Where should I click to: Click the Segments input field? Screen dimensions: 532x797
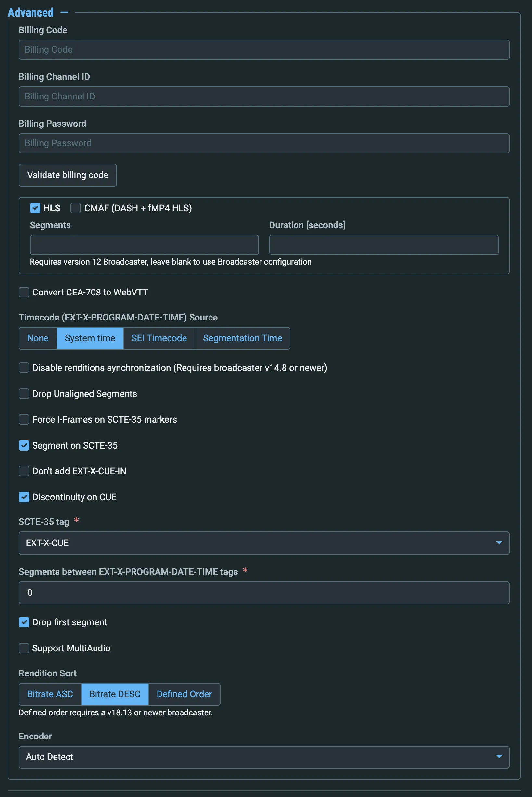click(144, 245)
